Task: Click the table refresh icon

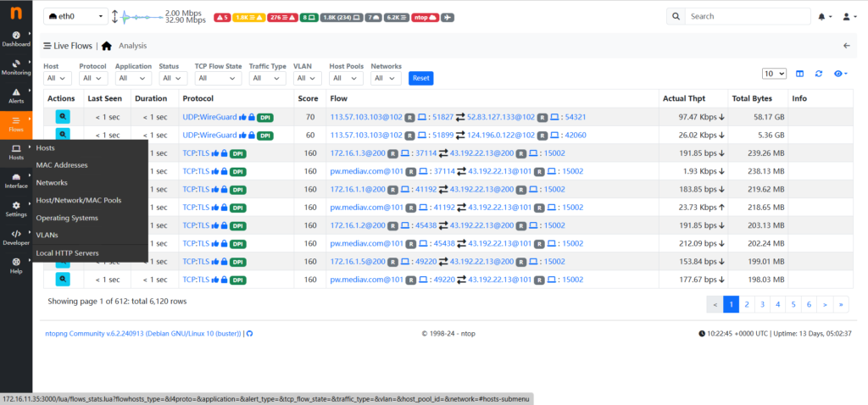Action: (819, 75)
